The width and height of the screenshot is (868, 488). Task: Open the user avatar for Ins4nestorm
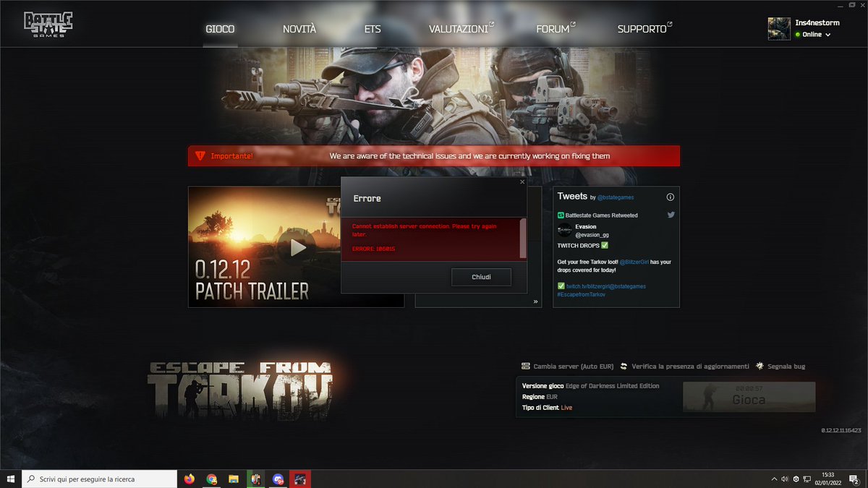[779, 29]
